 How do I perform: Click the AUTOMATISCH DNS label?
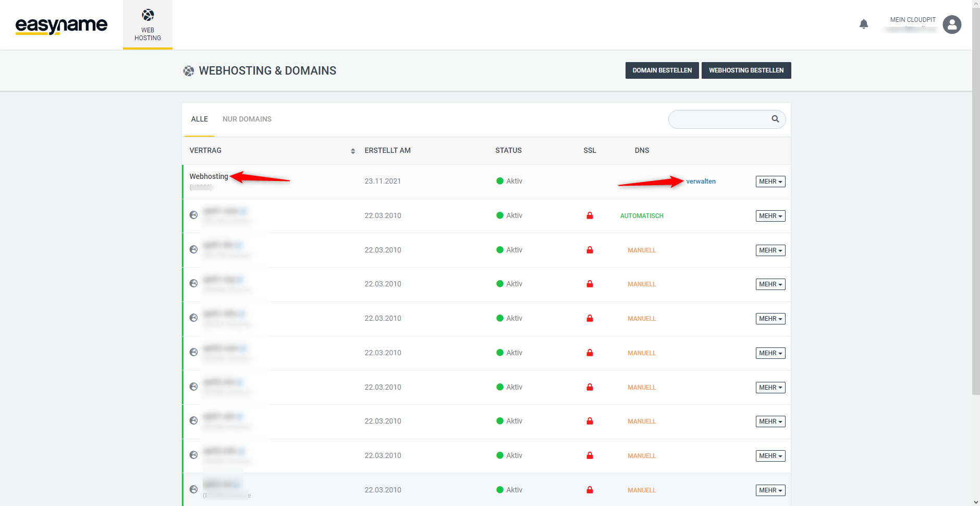(x=642, y=216)
